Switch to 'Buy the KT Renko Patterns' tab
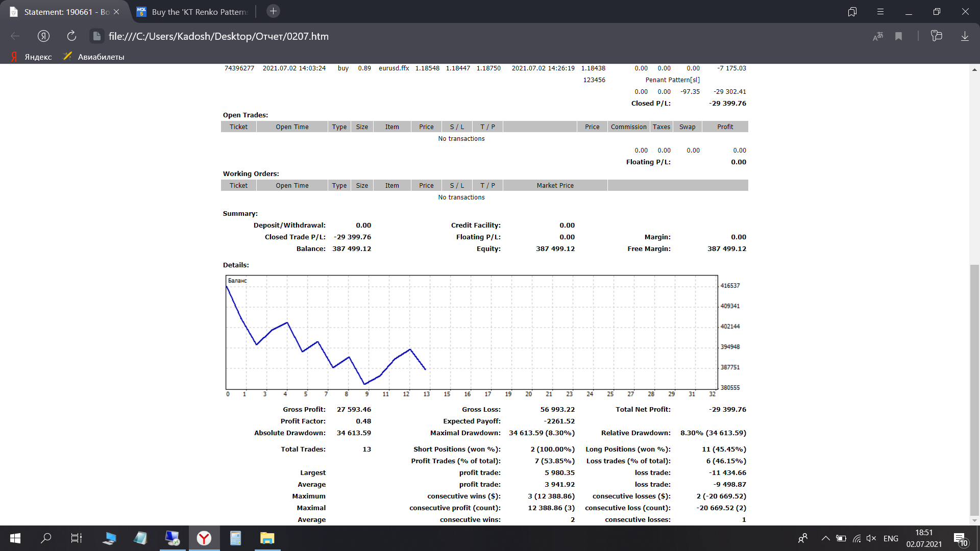 pyautogui.click(x=199, y=12)
